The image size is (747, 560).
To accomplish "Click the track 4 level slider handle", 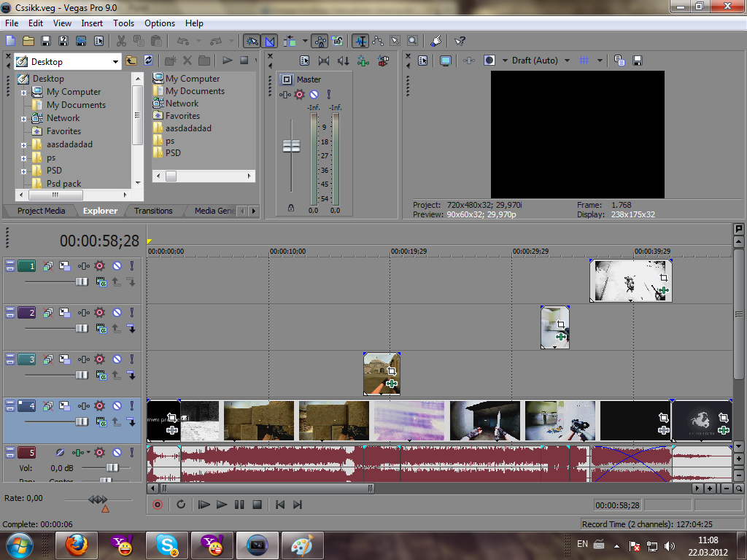I will click(82, 422).
